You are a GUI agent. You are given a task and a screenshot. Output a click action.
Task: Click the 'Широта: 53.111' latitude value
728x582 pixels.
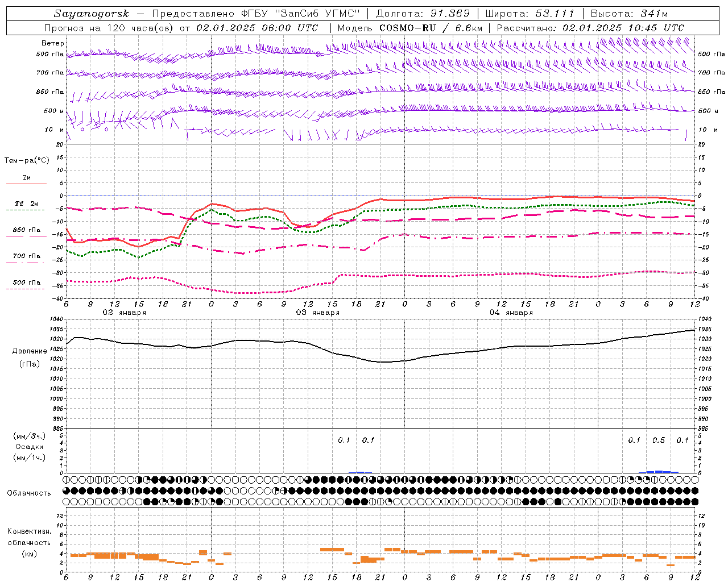click(530, 14)
